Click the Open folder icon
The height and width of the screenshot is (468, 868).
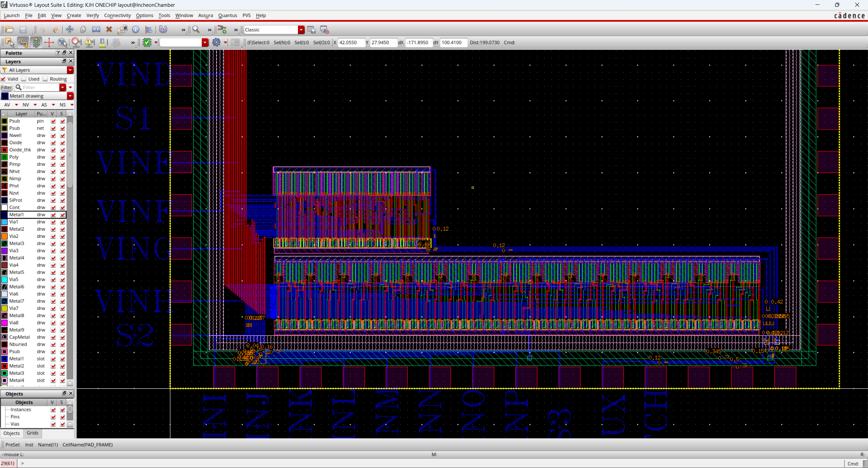click(9, 30)
